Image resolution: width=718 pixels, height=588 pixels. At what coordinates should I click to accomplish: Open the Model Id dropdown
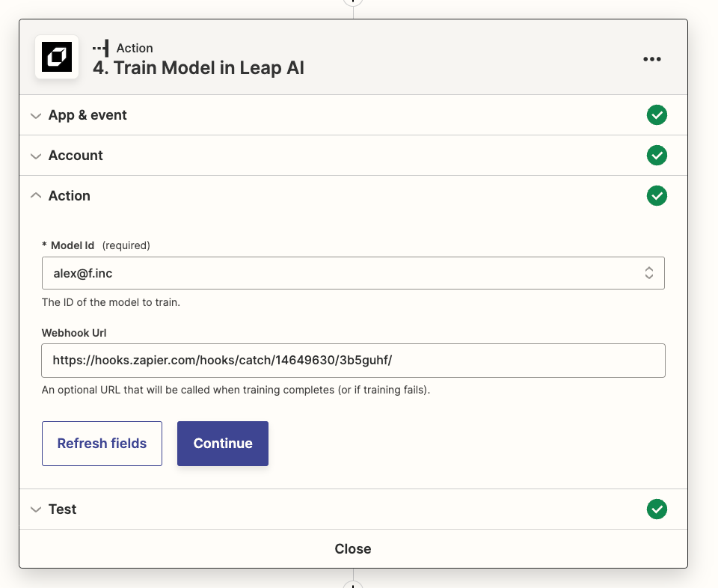pos(353,273)
